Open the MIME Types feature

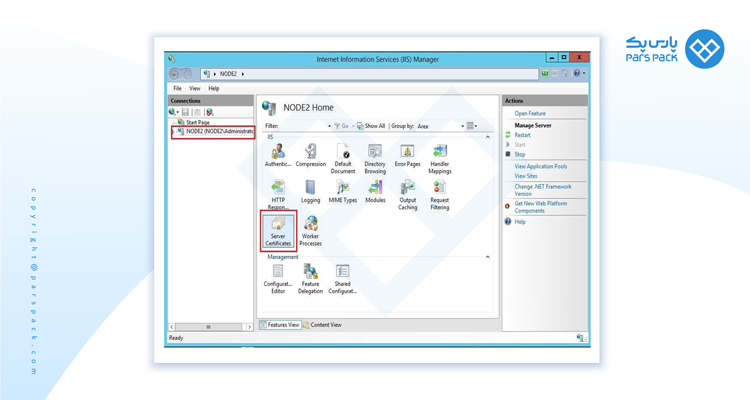[x=343, y=192]
